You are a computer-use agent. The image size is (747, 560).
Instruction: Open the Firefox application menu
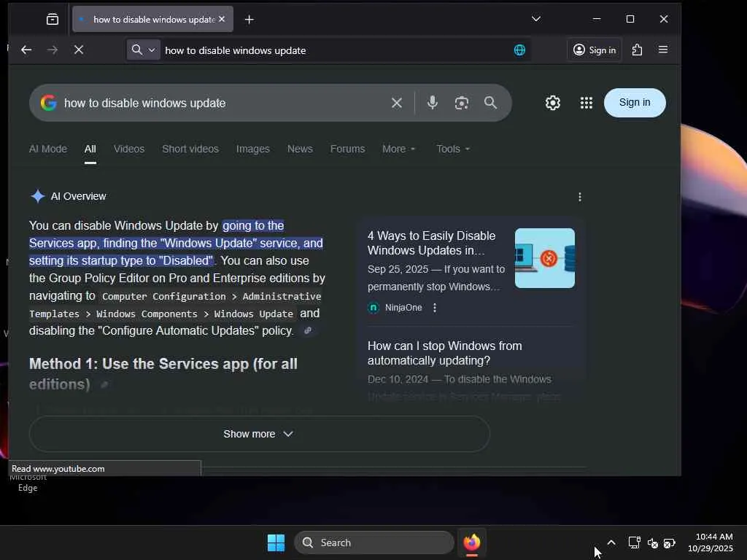[x=662, y=50]
